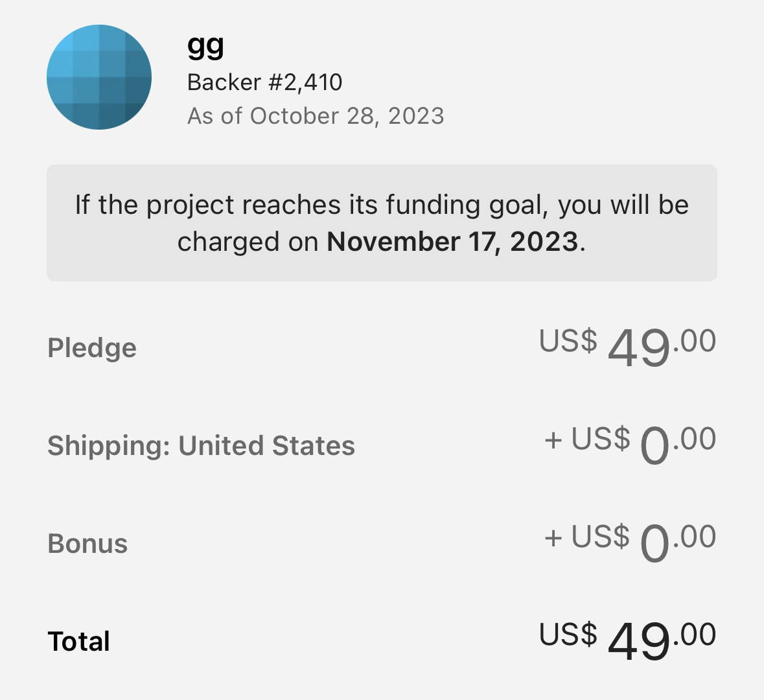Select the bold November 17, 2023 date
This screenshot has height=700, width=764.
click(x=452, y=242)
